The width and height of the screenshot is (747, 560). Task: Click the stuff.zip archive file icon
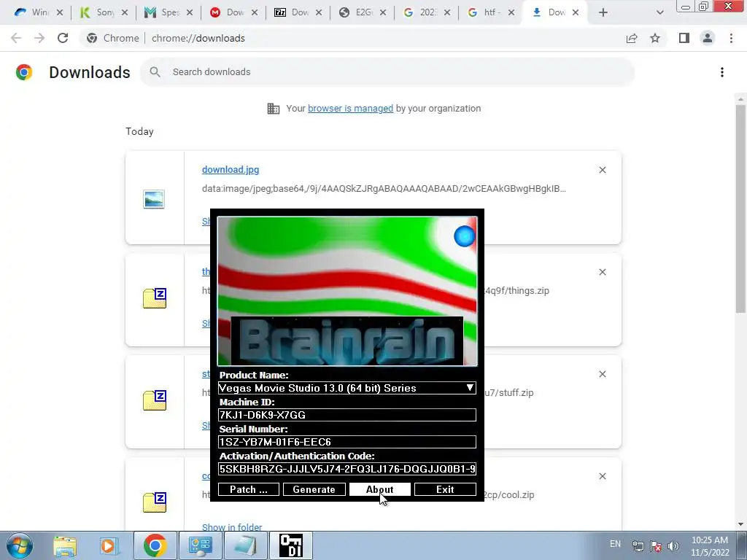(x=155, y=400)
